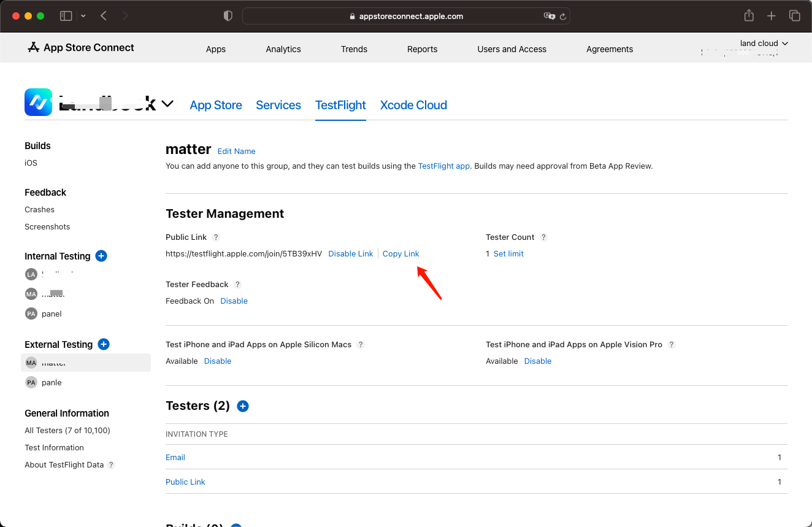Viewport: 812px width, 527px height.
Task: Add new Internal Testing group
Action: pos(102,256)
